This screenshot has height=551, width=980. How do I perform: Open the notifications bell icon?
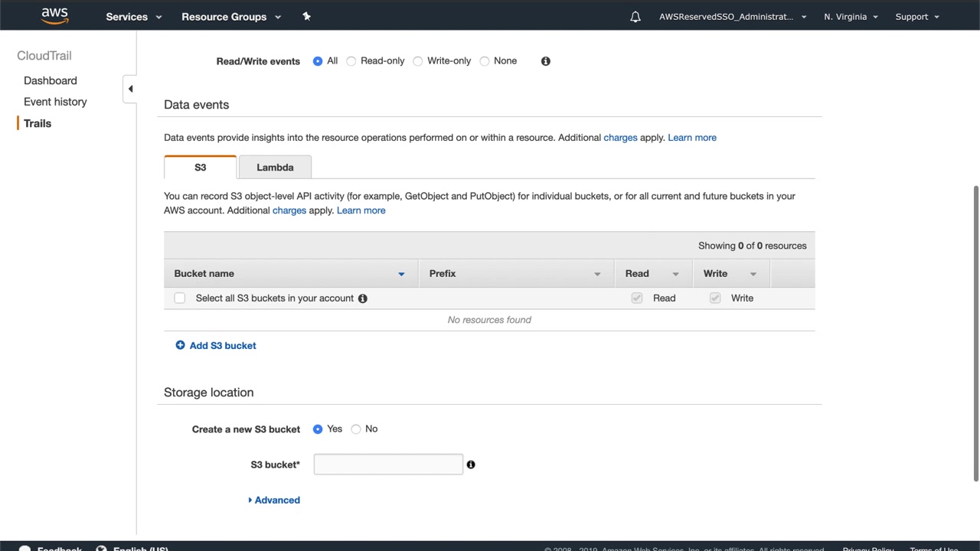[x=635, y=17]
